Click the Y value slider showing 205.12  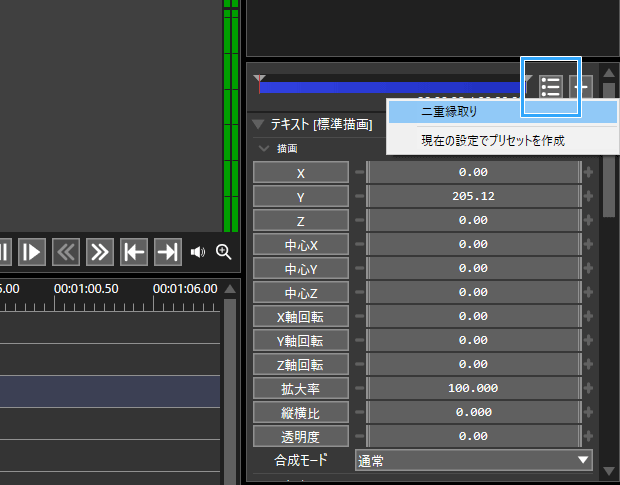click(474, 196)
